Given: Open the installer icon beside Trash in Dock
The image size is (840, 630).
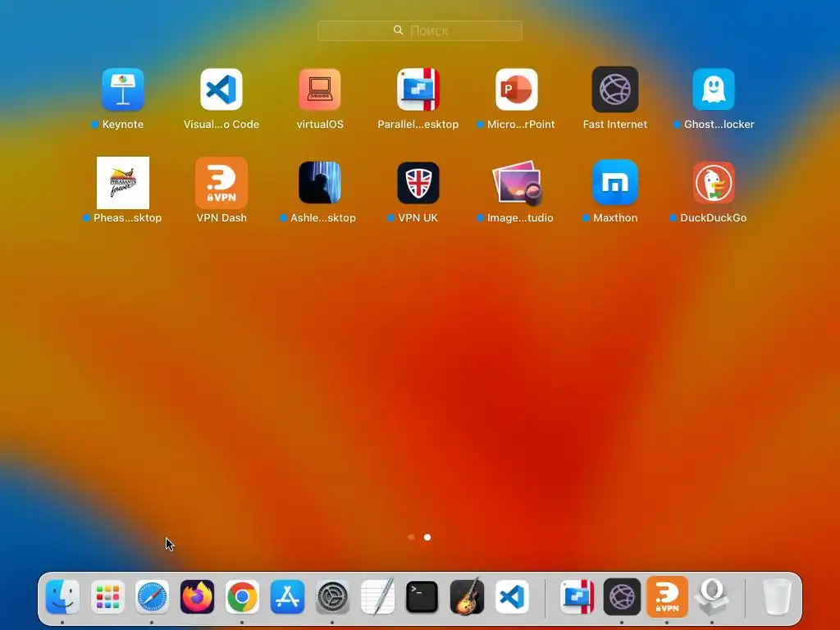Looking at the screenshot, I should 712,596.
